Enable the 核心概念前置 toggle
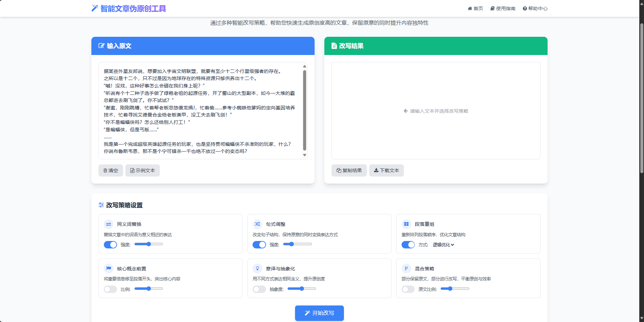This screenshot has width=644, height=322. pos(110,289)
